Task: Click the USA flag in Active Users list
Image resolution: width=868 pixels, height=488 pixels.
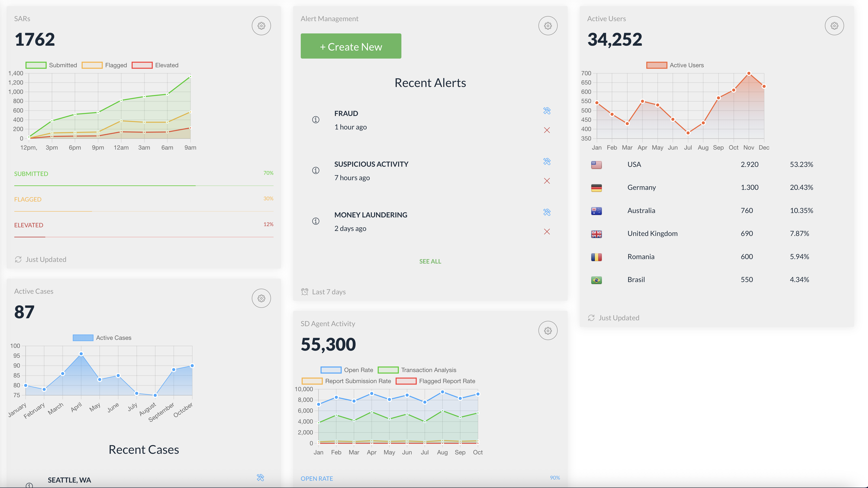Action: point(596,165)
